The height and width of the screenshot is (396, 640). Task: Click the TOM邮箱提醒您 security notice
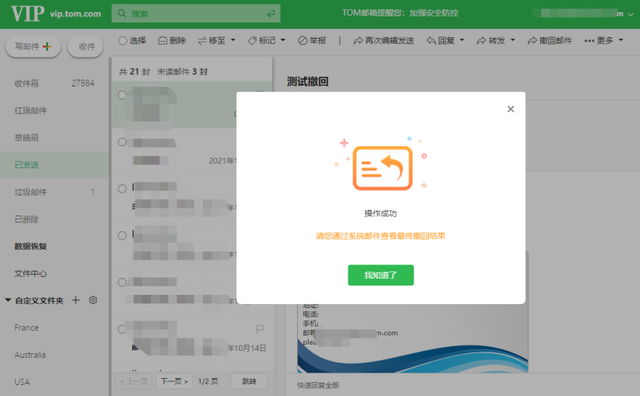pyautogui.click(x=400, y=13)
